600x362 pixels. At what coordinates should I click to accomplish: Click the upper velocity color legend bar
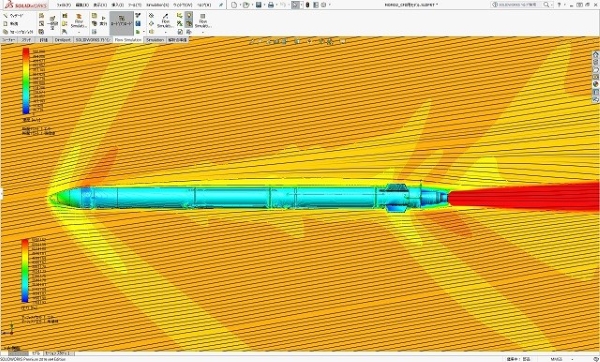pos(26,81)
